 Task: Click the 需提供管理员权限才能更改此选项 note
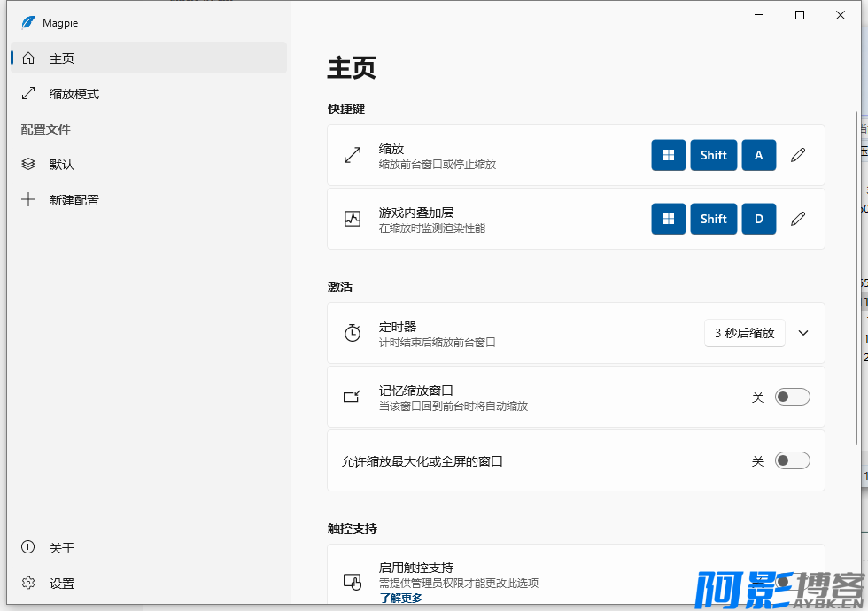(x=459, y=583)
